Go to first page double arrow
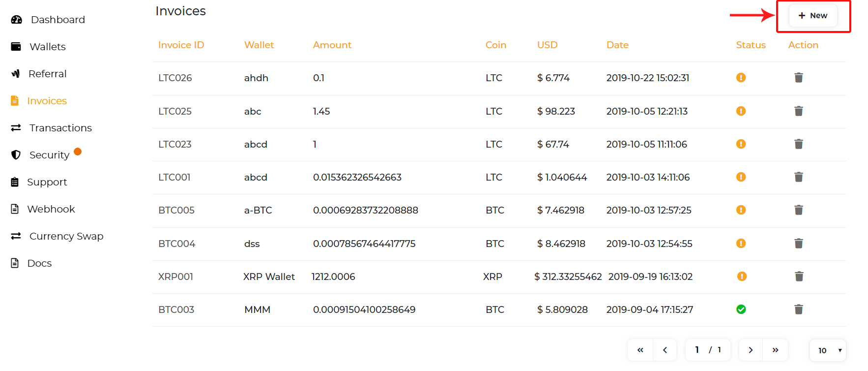The image size is (868, 371). [640, 350]
